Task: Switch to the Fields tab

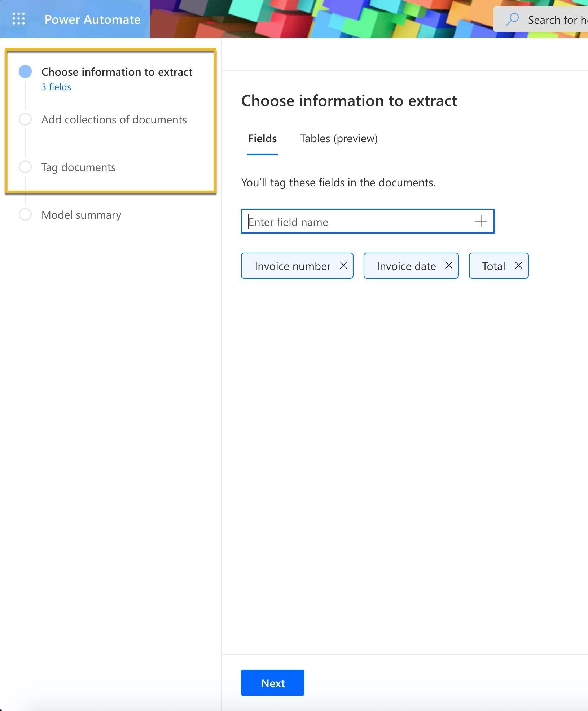Action: pyautogui.click(x=262, y=139)
